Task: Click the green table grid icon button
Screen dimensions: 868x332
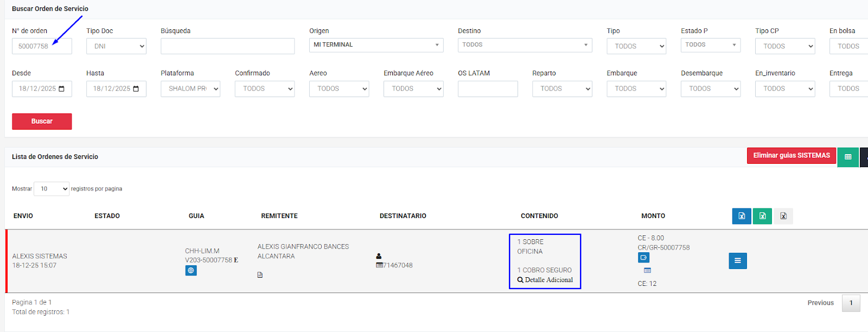Action: 848,157
